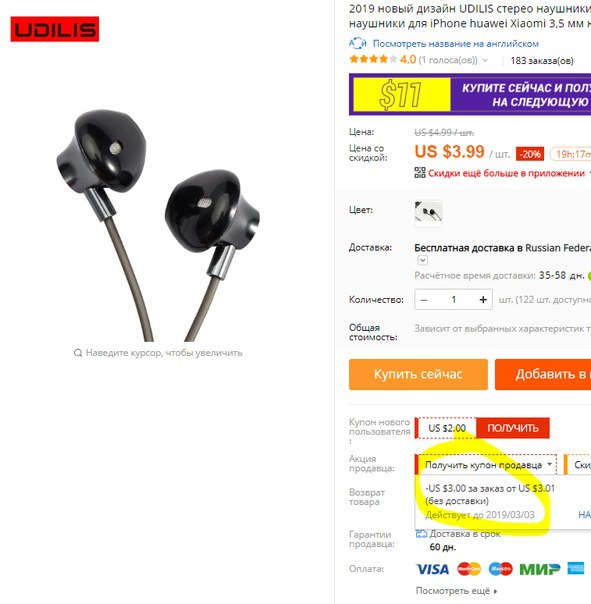Decrease quantity with the minus button
This screenshot has height=604, width=591.
[424, 300]
